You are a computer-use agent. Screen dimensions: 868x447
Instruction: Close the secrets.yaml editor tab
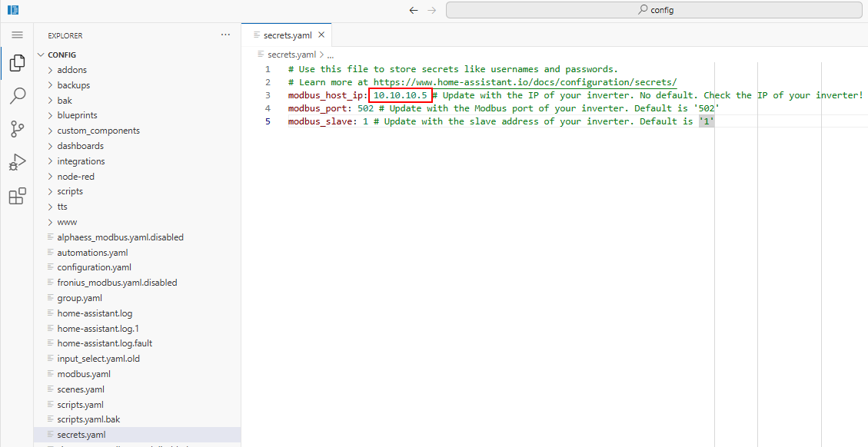[321, 35]
